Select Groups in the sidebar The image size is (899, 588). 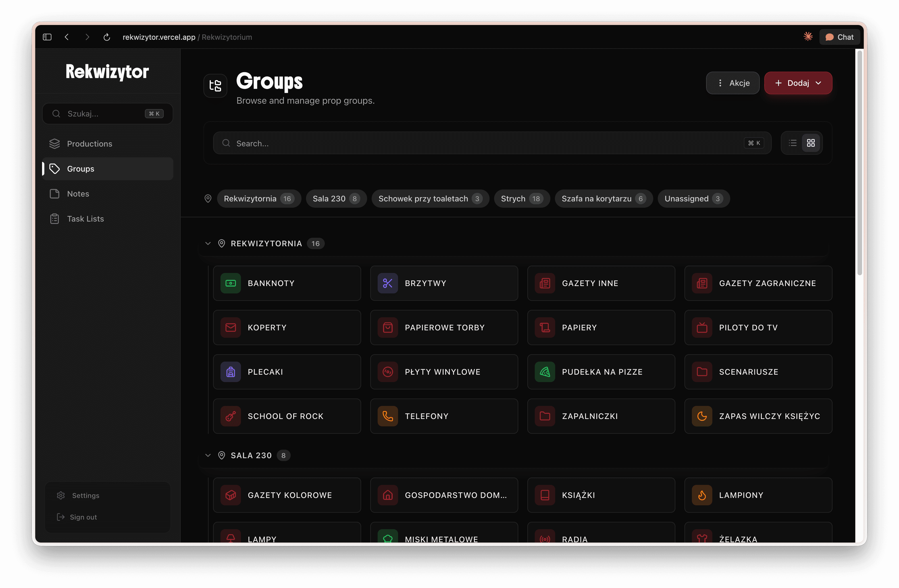click(108, 169)
